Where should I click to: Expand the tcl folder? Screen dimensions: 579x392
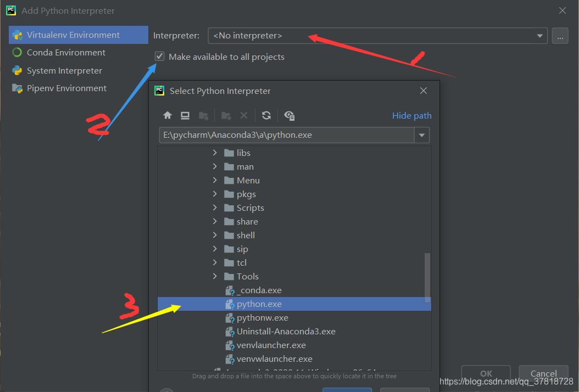tap(215, 262)
